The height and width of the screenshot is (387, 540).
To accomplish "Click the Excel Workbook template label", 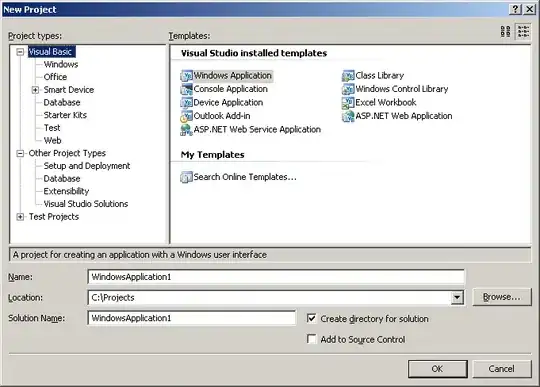I will (x=386, y=103).
